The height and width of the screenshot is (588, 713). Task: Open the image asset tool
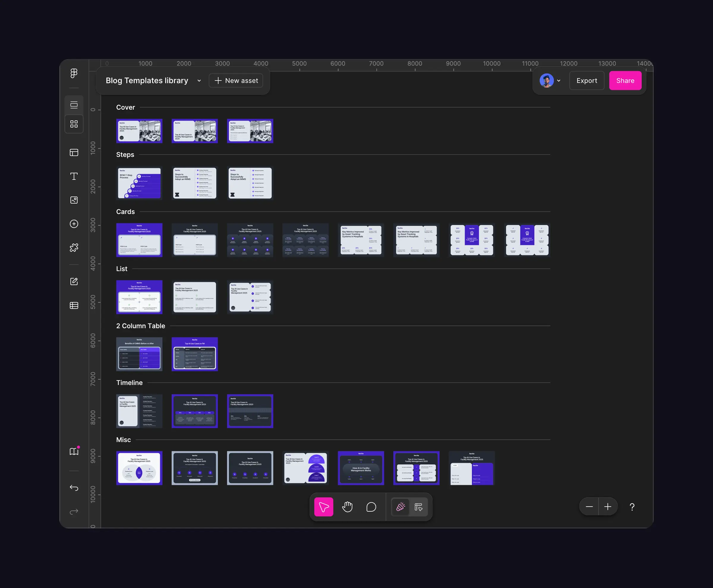[74, 200]
